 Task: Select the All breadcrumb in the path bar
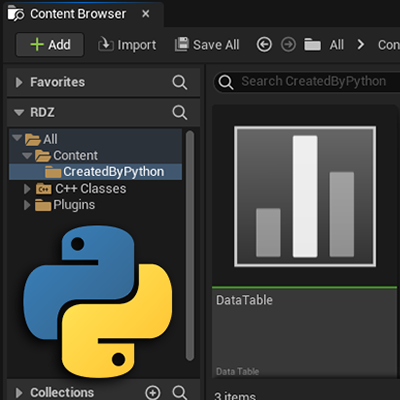pyautogui.click(x=336, y=45)
